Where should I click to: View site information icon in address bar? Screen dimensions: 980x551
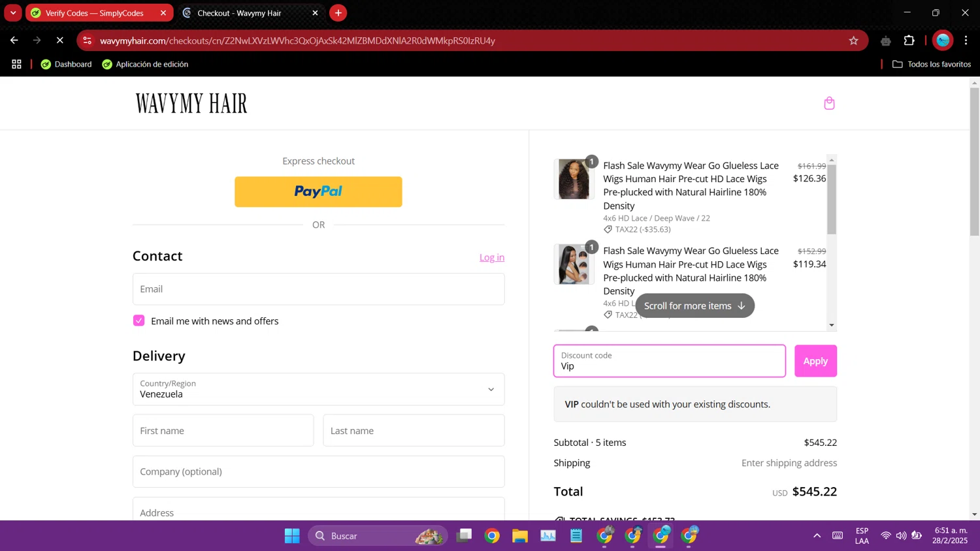[x=88, y=40]
